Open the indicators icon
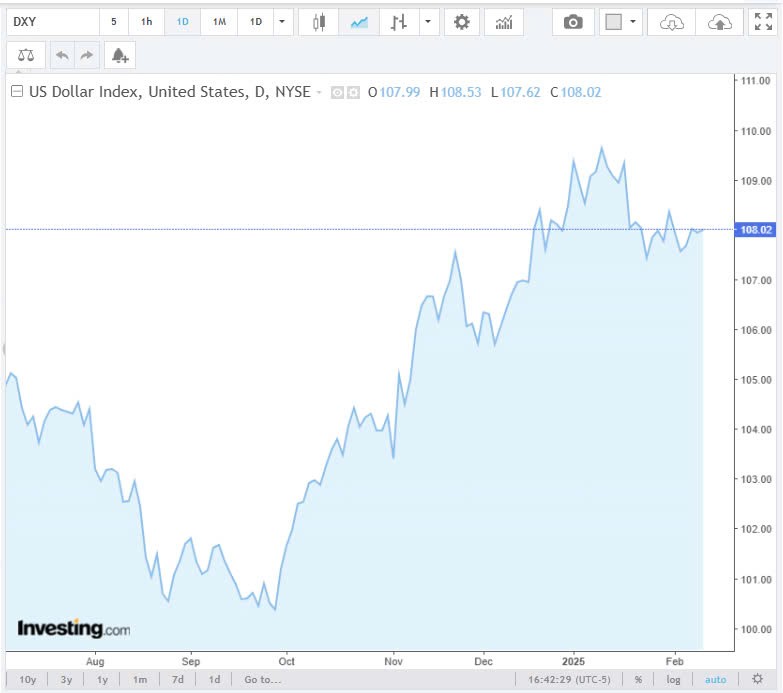This screenshot has height=693, width=783. point(504,22)
